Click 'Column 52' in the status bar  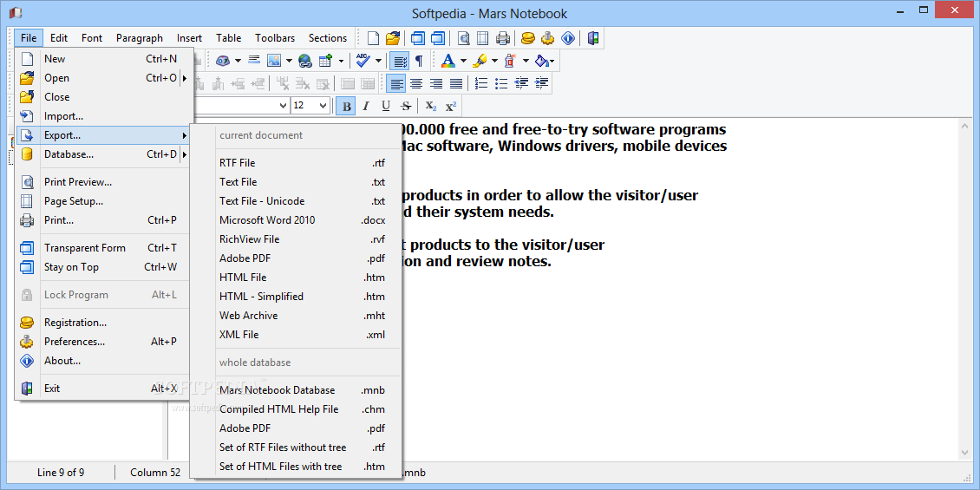click(155, 473)
